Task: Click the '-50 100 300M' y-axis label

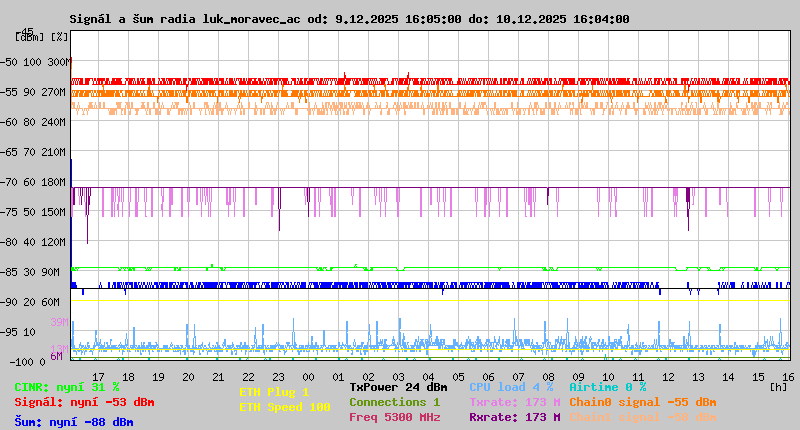Action: pos(35,62)
